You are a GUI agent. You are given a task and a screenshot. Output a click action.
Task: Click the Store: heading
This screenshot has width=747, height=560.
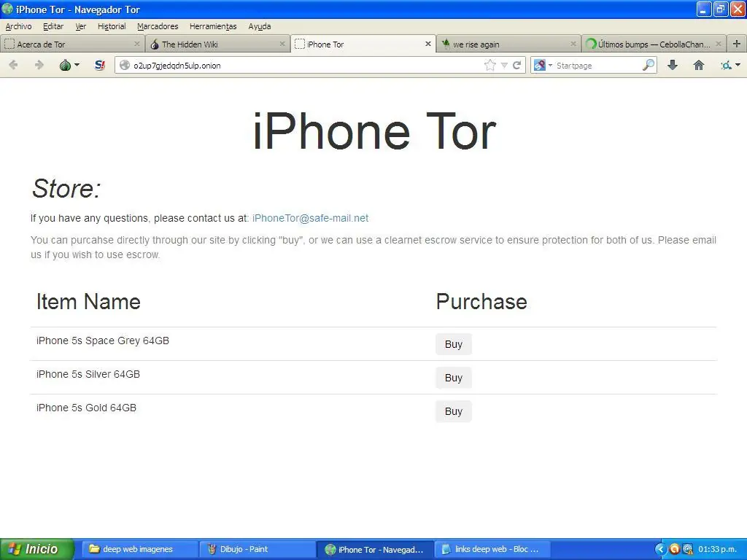pyautogui.click(x=66, y=189)
